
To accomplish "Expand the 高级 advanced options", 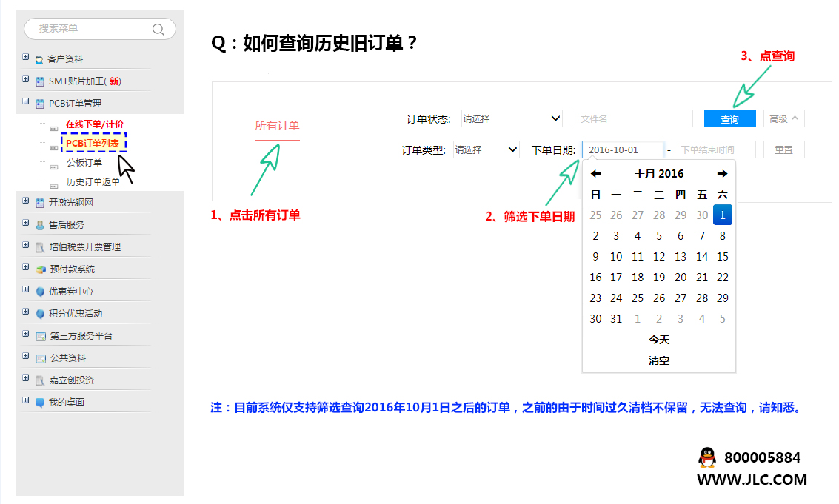I will click(783, 118).
